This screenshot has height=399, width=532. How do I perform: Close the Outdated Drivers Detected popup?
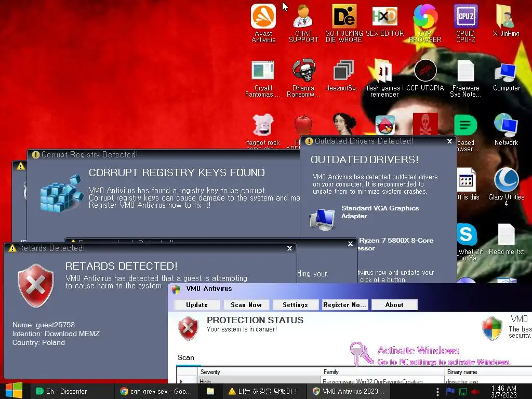(x=449, y=141)
